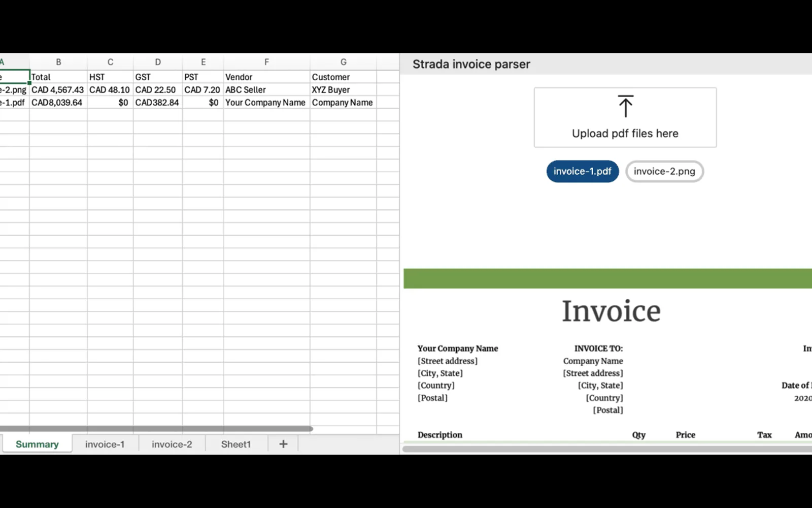Click the 'GST' header cell
The height and width of the screenshot is (508, 812).
point(158,77)
